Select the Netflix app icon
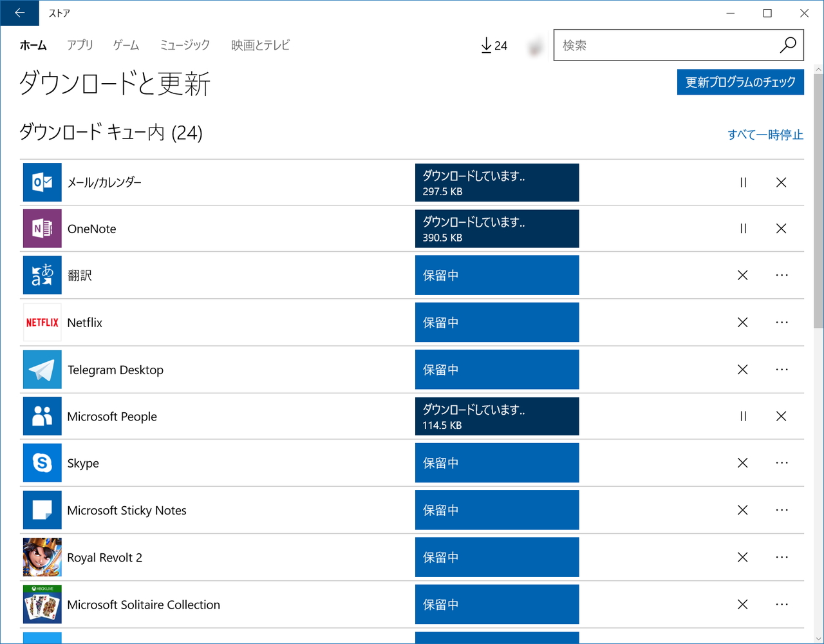 (x=42, y=322)
